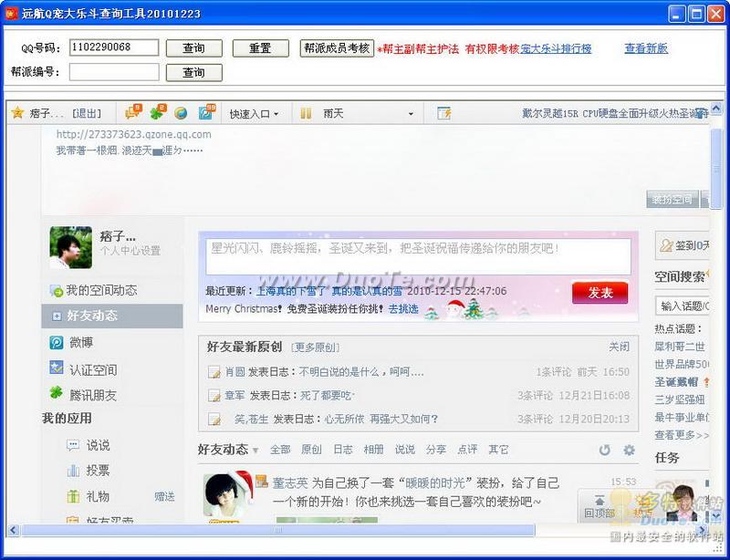Open the 查看新版 link
The image size is (730, 560).
646,48
